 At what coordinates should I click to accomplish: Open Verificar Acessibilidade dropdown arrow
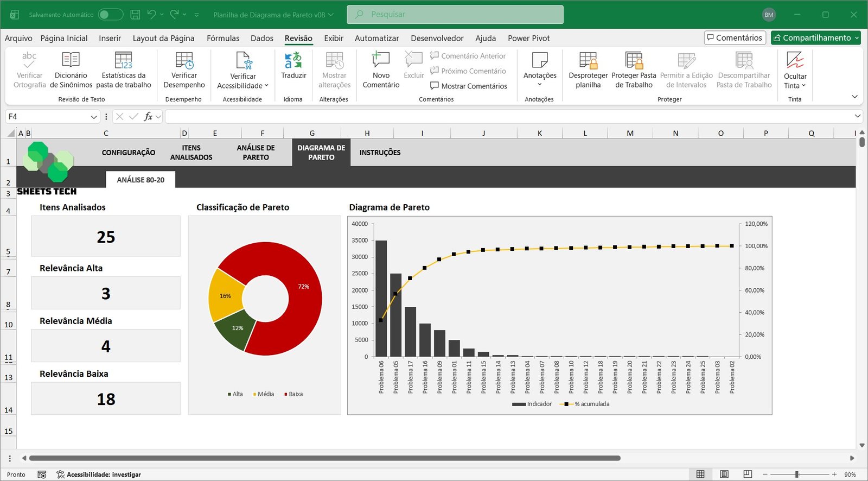pos(266,86)
